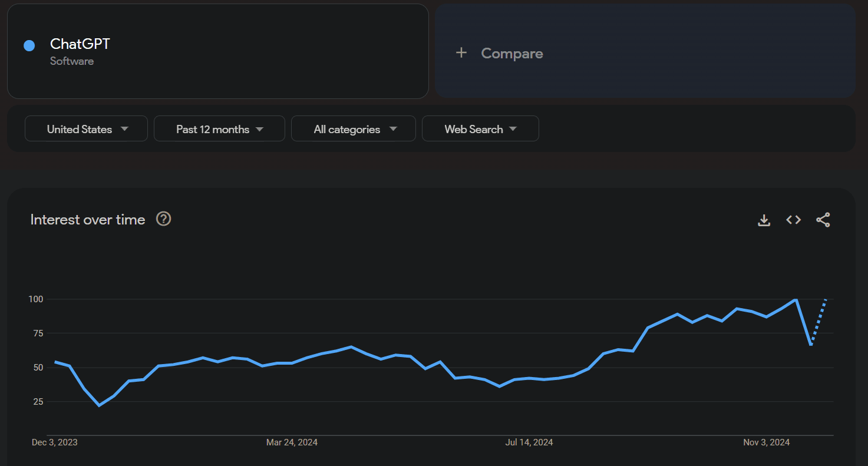Click the 25 y-axis value
This screenshot has width=868, height=466.
point(38,402)
